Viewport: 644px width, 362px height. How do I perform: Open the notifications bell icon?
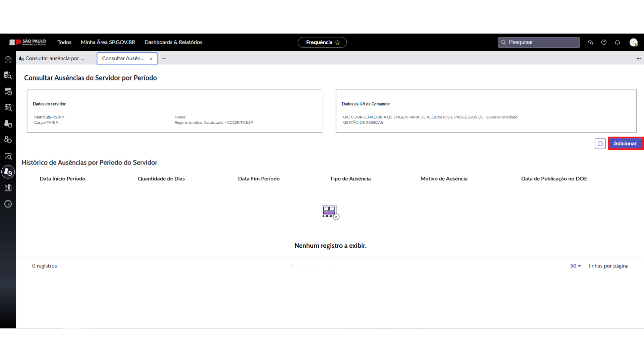[x=617, y=42]
